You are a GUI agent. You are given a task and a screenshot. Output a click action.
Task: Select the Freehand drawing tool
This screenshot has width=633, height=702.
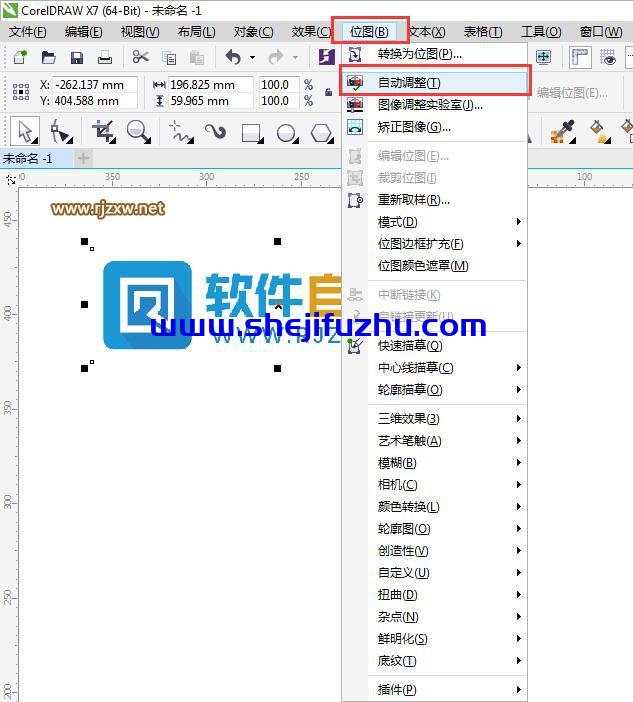click(x=181, y=133)
